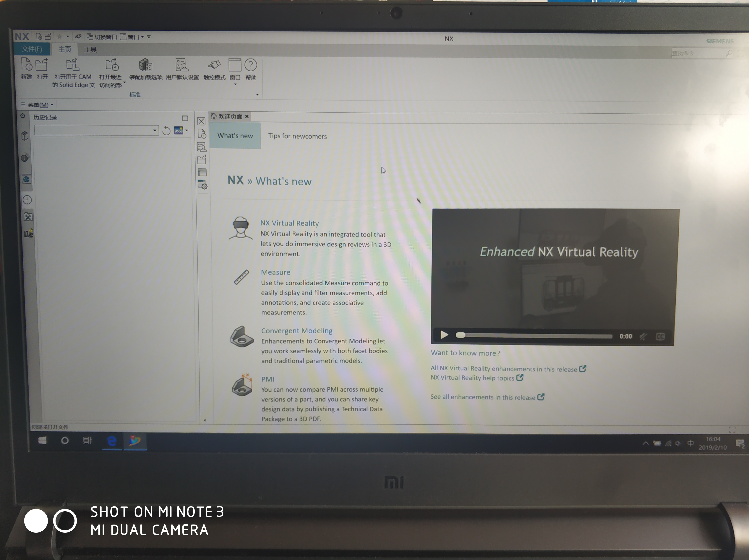Select the Tools (工具) ribbon tab
Image resolution: width=749 pixels, height=560 pixels.
(90, 50)
